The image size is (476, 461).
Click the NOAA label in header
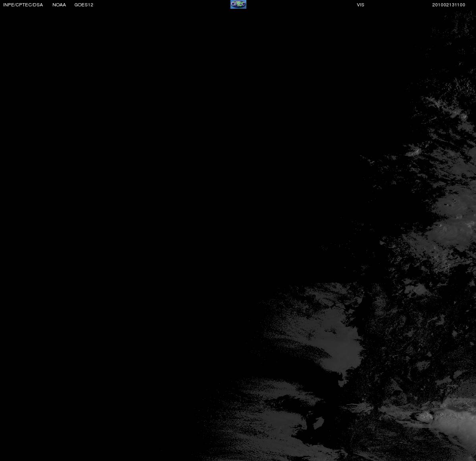point(59,5)
